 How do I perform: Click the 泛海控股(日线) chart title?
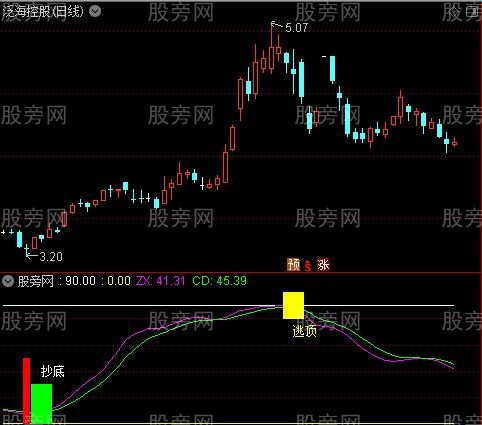(43, 12)
